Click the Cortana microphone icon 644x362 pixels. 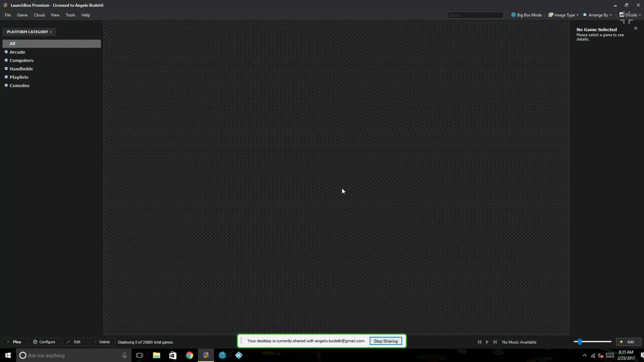point(125,355)
